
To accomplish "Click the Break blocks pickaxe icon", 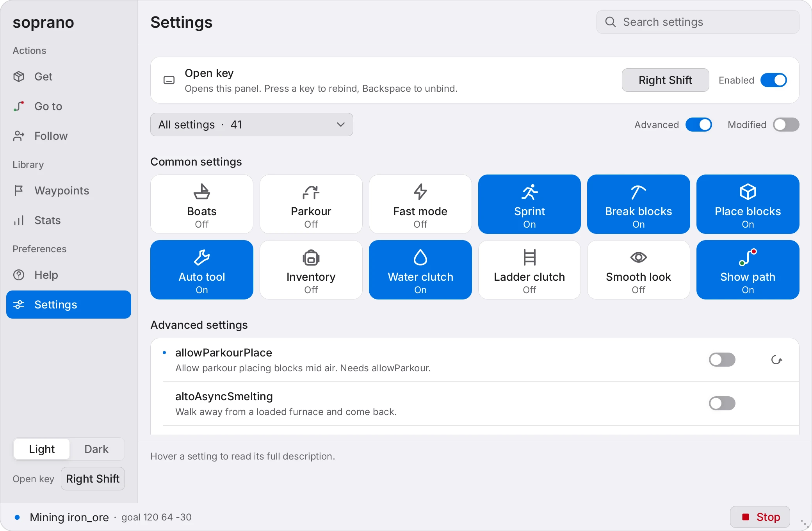I will coord(639,192).
